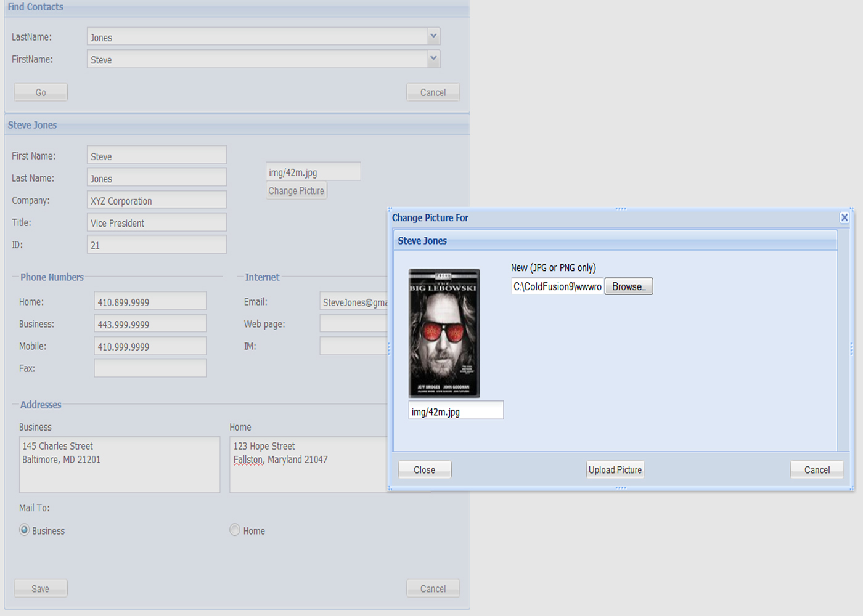Cancel the contact search
The width and height of the screenshot is (863, 616).
(433, 91)
